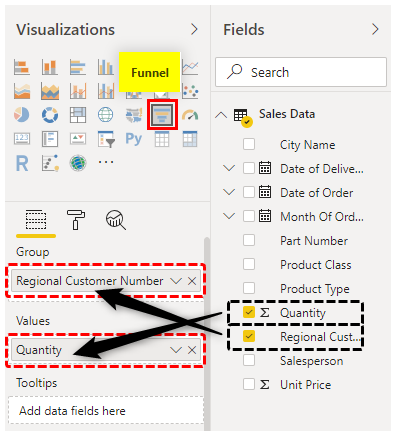Viewport: 396px width, 436px height.
Task: Select the Treemap visual
Action: point(78,115)
